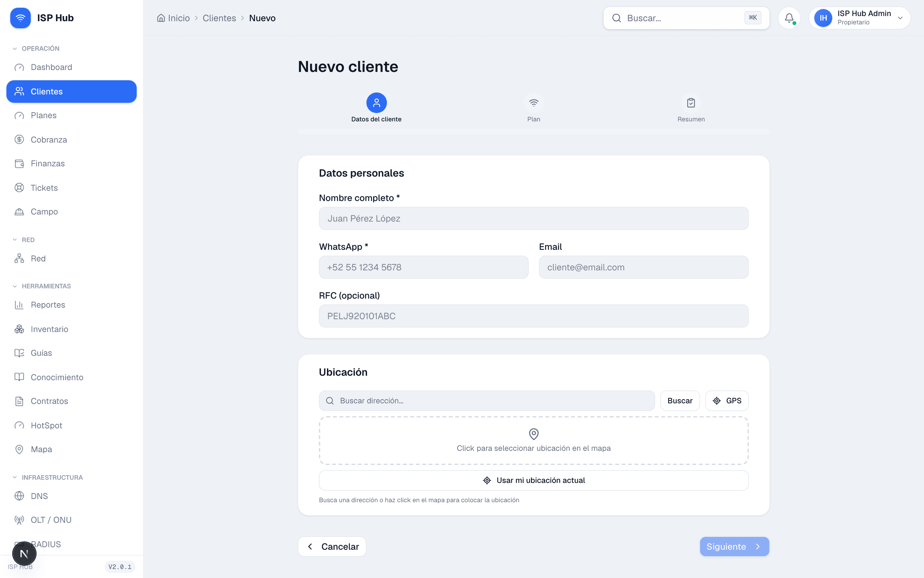Click the RFC (opcional) field
The height and width of the screenshot is (578, 924).
point(534,316)
